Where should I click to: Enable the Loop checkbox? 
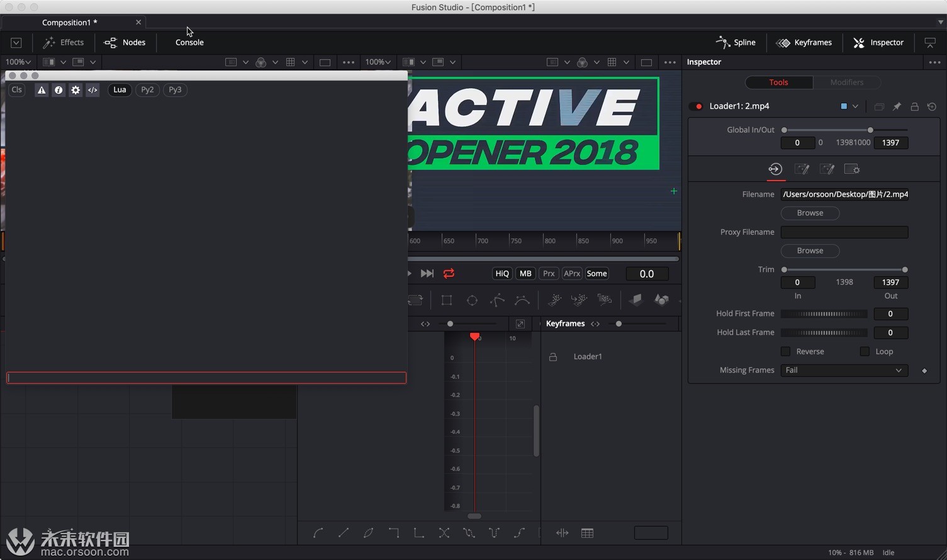pyautogui.click(x=865, y=351)
